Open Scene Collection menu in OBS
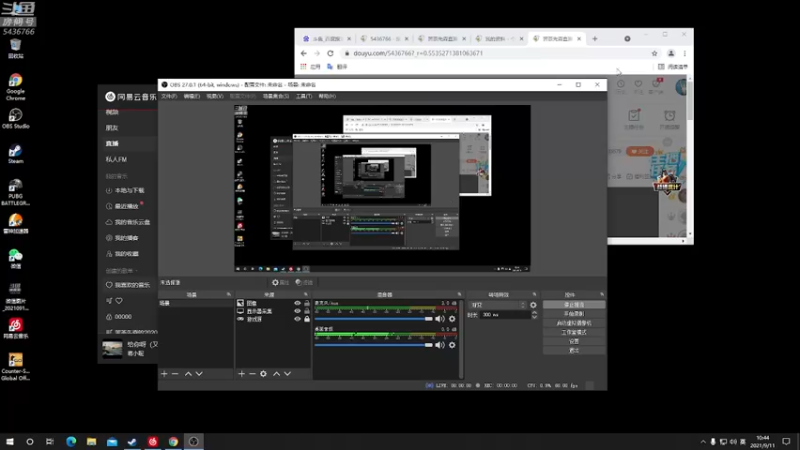The image size is (800, 450). 276,96
